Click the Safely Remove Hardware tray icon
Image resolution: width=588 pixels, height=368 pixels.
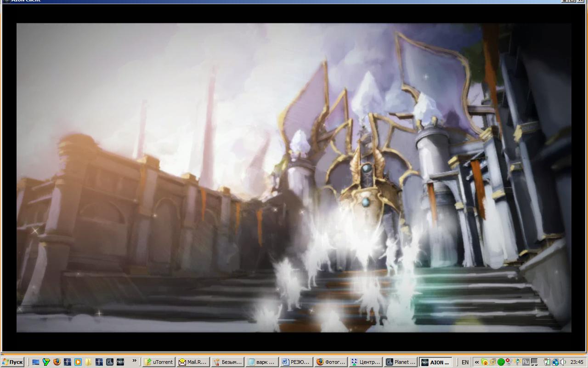click(547, 362)
